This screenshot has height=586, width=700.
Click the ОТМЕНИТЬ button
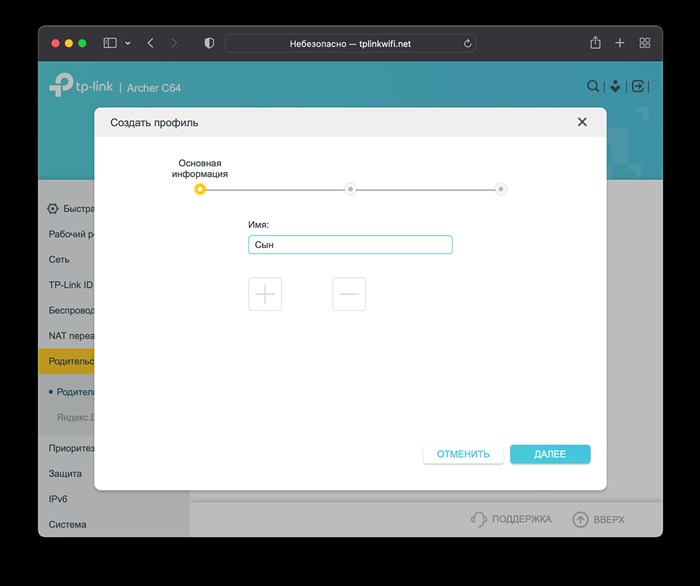463,454
